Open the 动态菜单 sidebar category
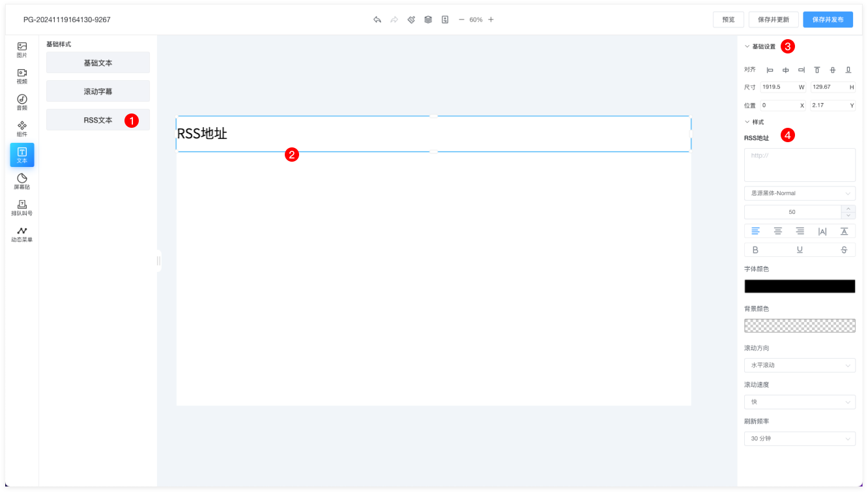 point(22,234)
